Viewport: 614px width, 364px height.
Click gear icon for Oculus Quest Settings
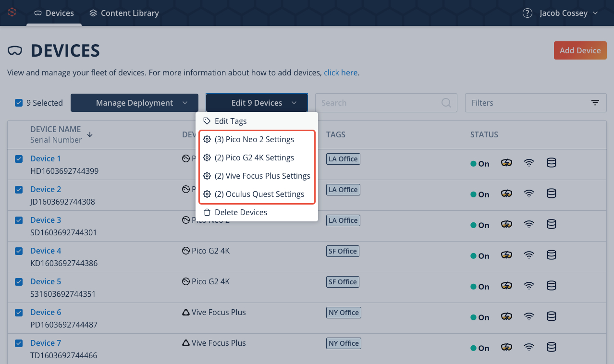[x=207, y=194]
